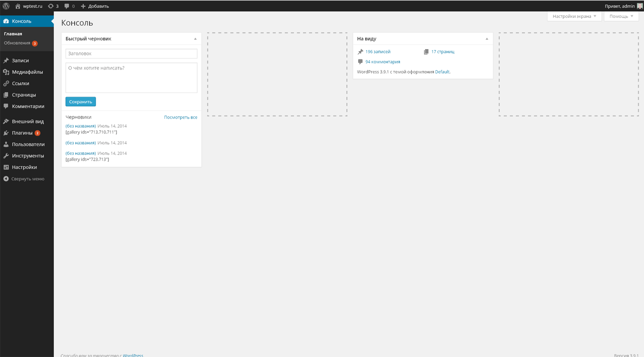Screen dimensions: 644x357
Task: Click the WordPress link in footer
Action: [x=133, y=355]
